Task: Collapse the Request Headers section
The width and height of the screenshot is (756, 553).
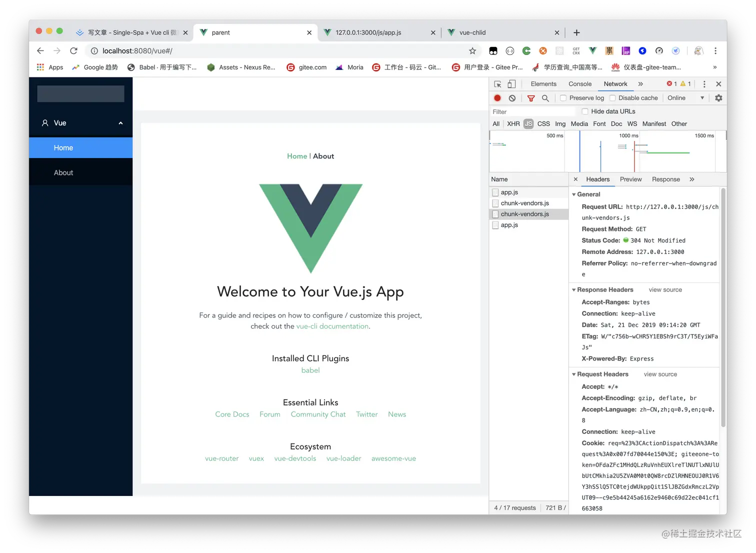Action: point(574,374)
